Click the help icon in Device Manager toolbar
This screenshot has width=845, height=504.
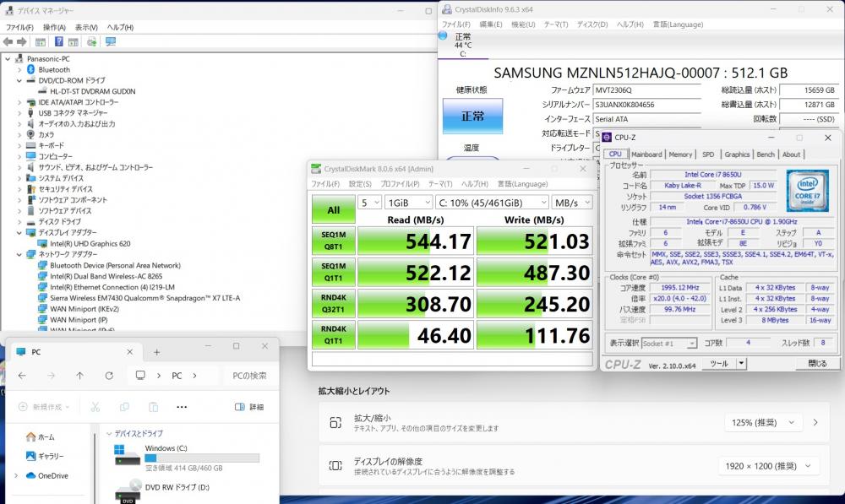[59, 42]
